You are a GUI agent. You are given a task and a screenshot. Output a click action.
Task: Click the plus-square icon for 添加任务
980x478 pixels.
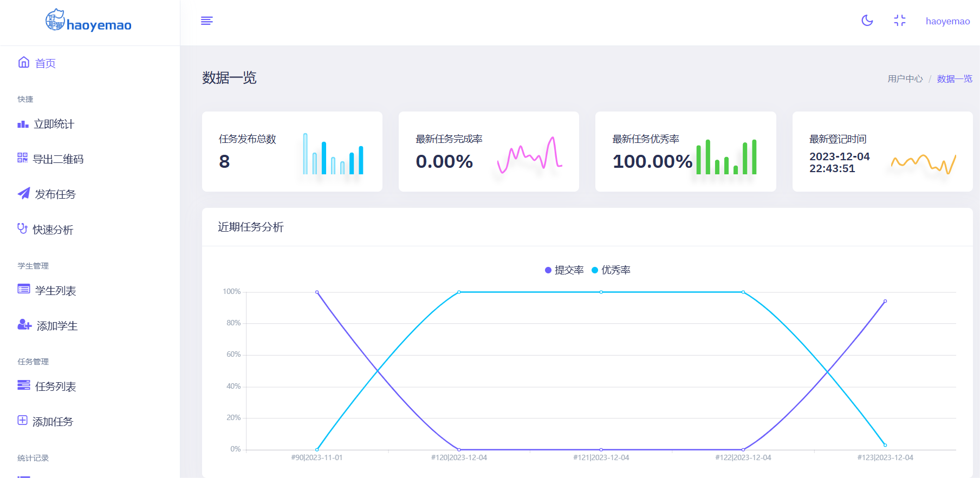coord(22,421)
